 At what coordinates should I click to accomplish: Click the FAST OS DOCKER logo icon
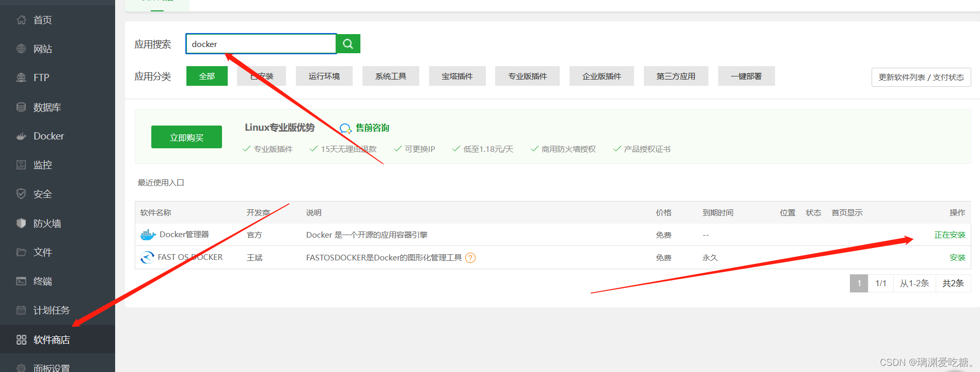click(147, 257)
